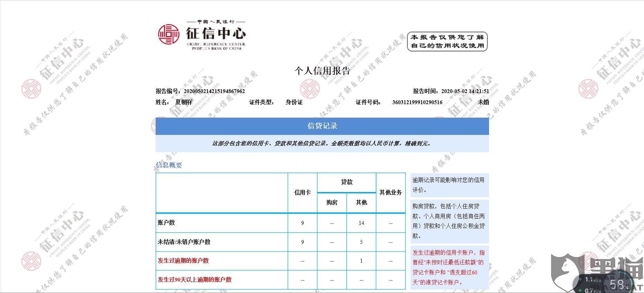The height and width of the screenshot is (293, 644).
Task: Click the note 逾期记录可能影响对您的信用评价
Action: (450, 185)
